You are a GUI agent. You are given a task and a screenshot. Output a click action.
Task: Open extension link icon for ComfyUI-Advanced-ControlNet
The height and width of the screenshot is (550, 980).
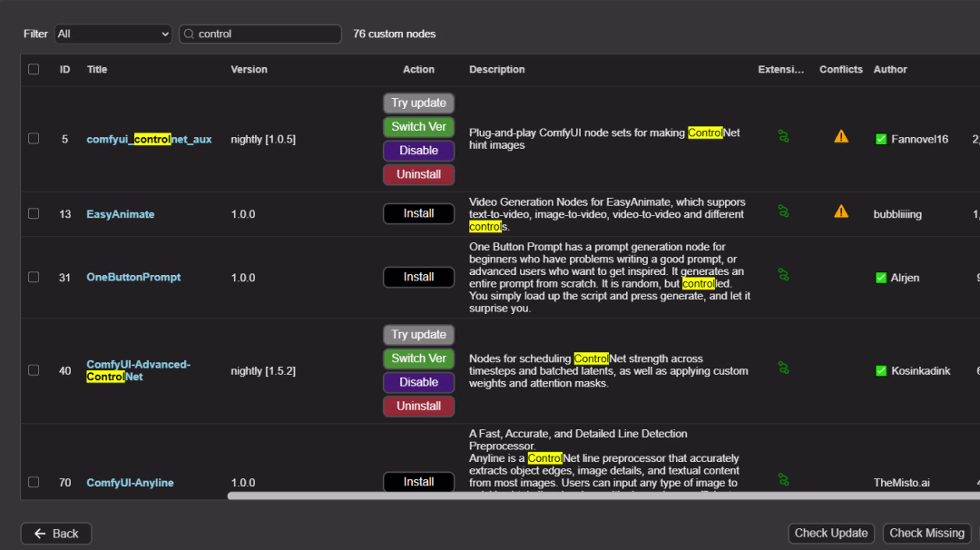pyautogui.click(x=783, y=368)
